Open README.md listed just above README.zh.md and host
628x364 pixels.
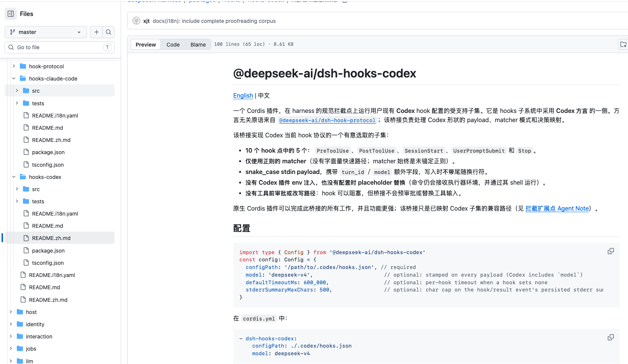(44, 287)
